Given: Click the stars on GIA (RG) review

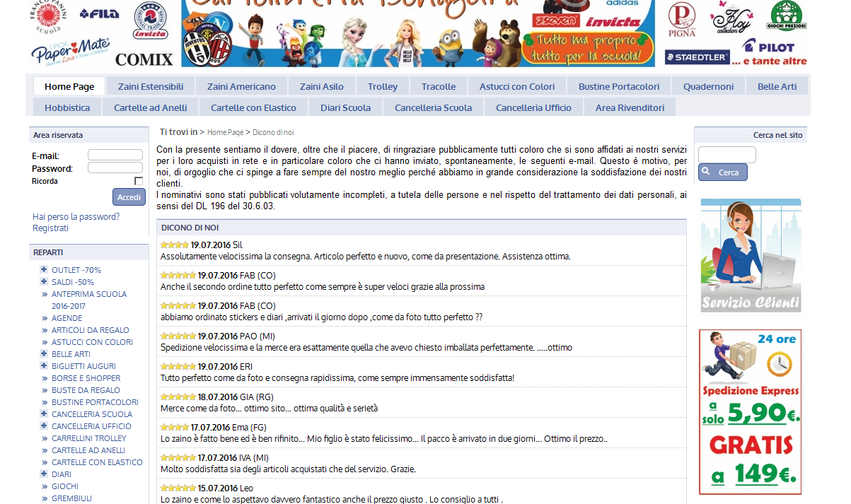Looking at the screenshot, I should [178, 397].
